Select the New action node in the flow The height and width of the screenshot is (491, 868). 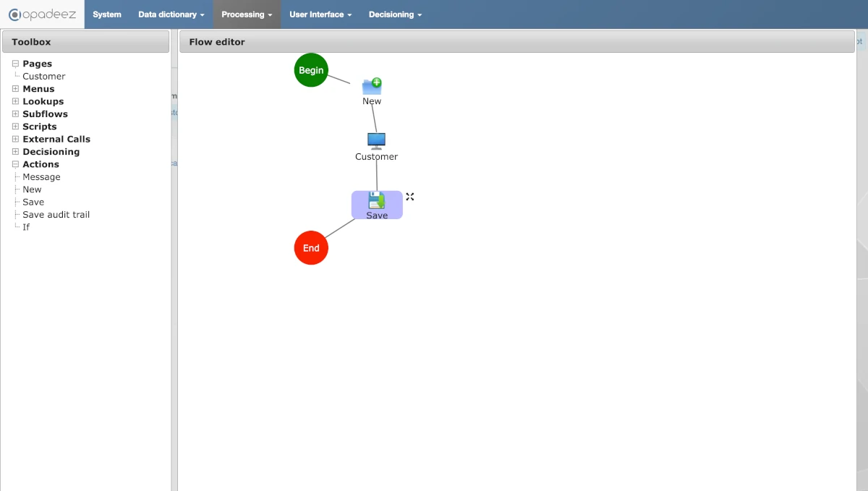(x=371, y=85)
